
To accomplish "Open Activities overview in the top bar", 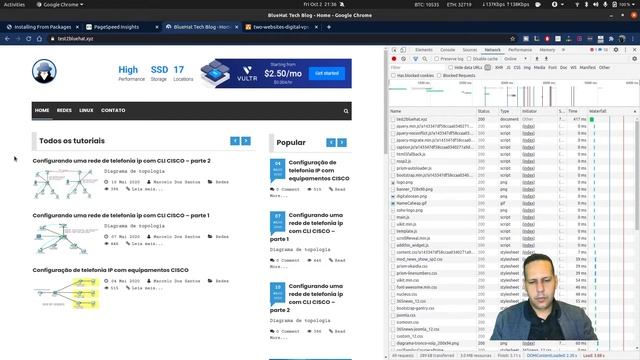I will (x=14, y=4).
